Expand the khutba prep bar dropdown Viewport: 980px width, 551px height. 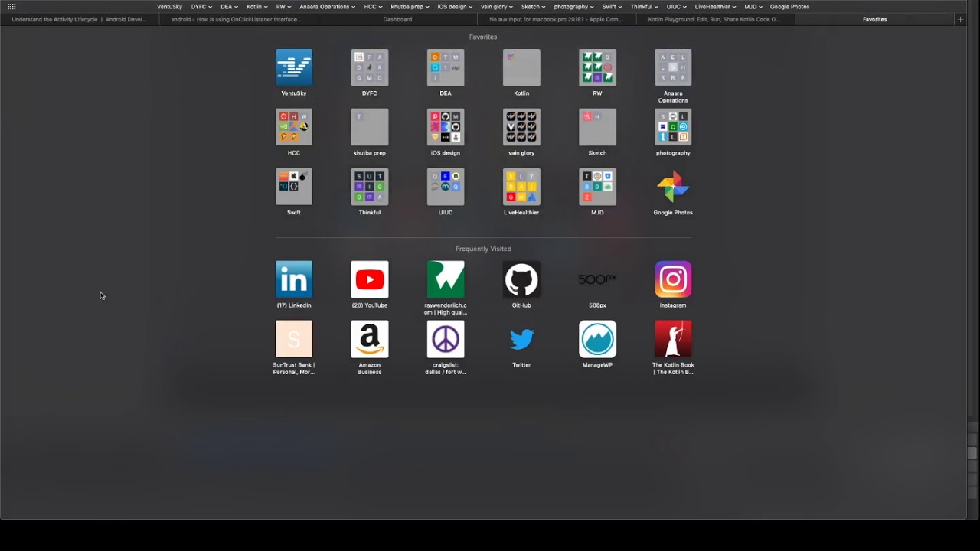(x=409, y=7)
